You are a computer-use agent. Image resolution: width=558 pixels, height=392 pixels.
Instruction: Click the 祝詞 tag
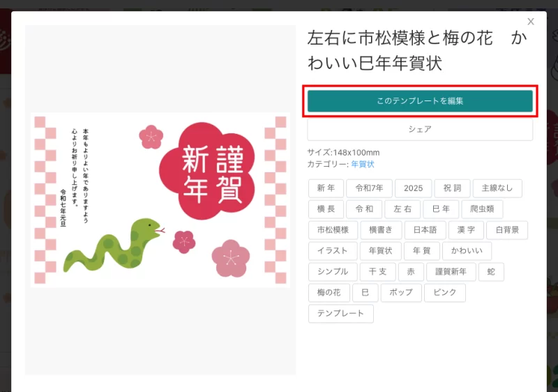452,188
